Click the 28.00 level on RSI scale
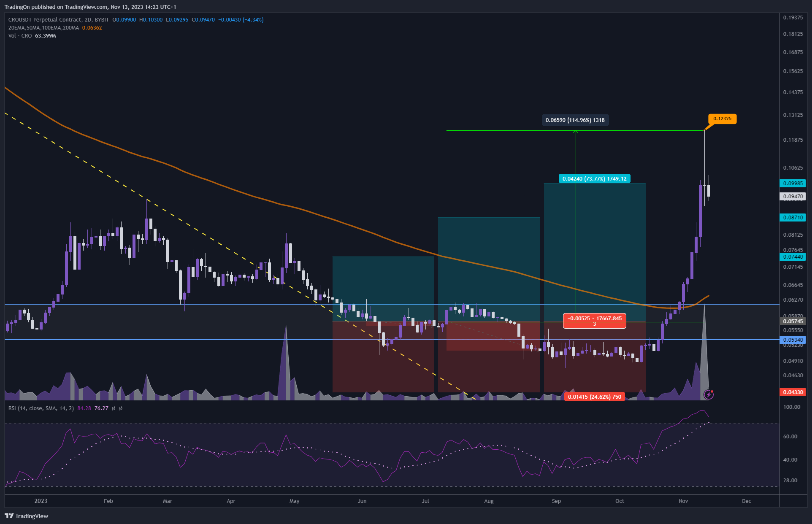812x524 pixels. click(790, 480)
